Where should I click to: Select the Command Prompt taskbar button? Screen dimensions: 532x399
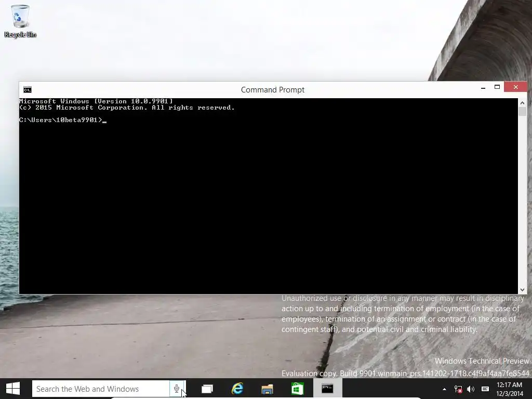click(327, 389)
